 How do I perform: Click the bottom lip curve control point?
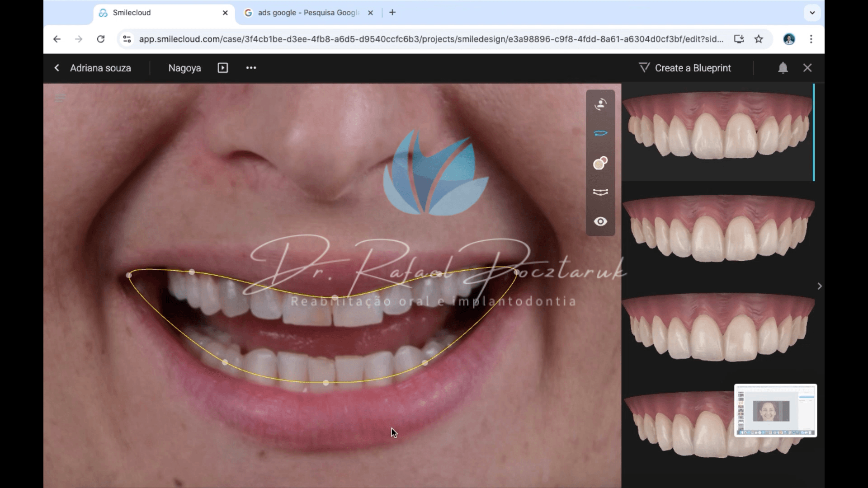(x=326, y=383)
